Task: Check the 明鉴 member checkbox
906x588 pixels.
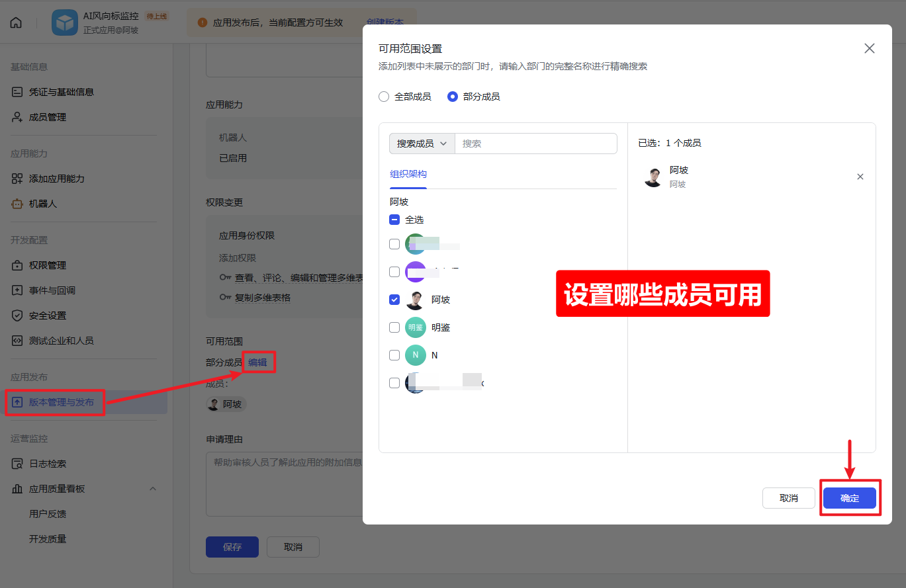Action: pos(394,327)
